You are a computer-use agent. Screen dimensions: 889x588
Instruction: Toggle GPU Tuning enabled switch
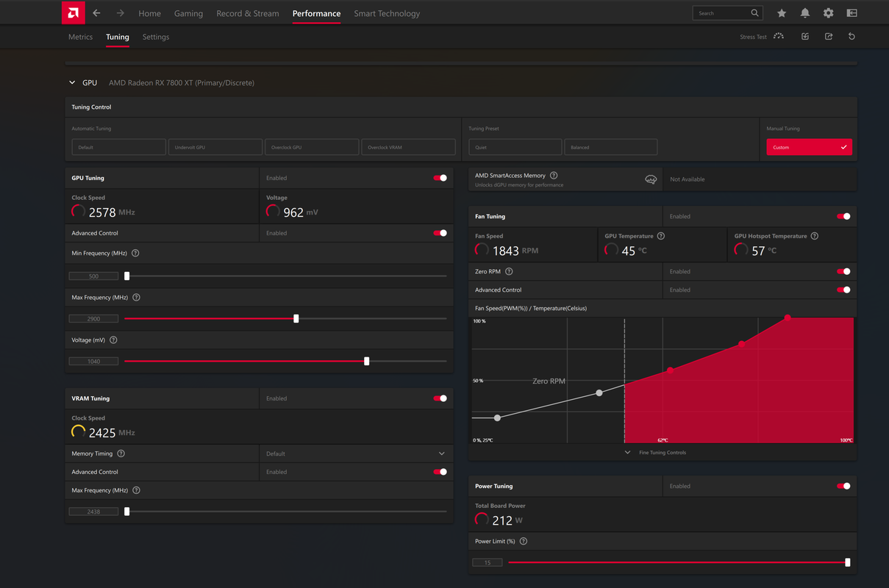pyautogui.click(x=440, y=178)
